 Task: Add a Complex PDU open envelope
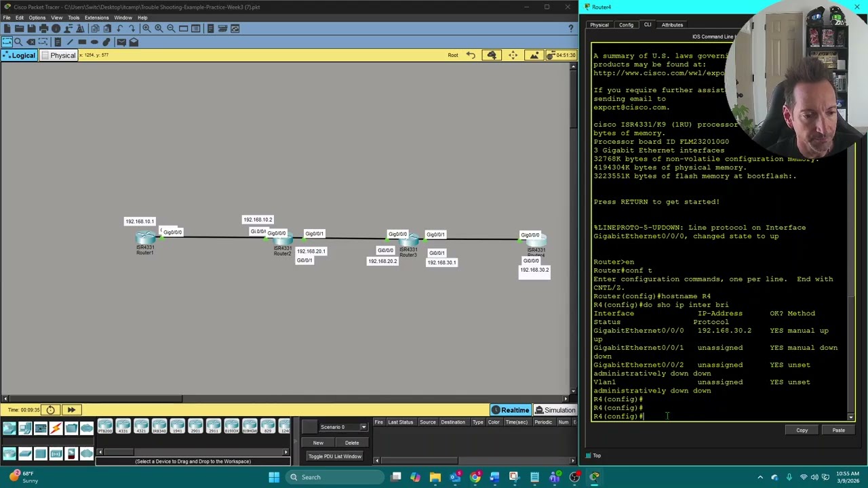(134, 42)
